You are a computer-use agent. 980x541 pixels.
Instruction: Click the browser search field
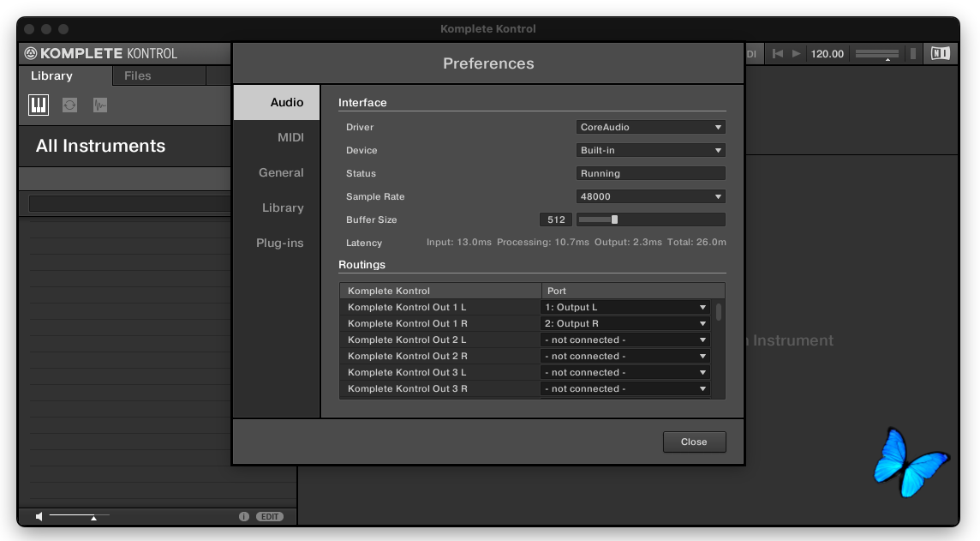[x=130, y=204]
